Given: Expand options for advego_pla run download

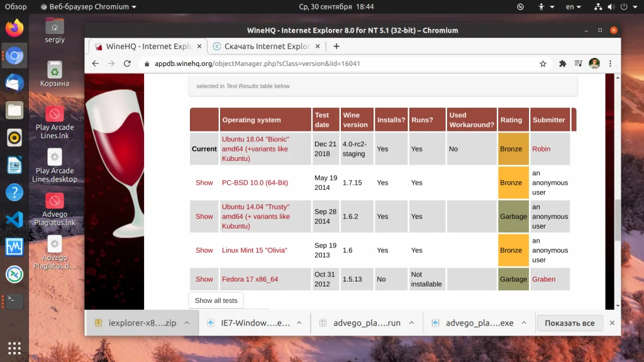Looking at the screenshot, I should click(x=411, y=323).
